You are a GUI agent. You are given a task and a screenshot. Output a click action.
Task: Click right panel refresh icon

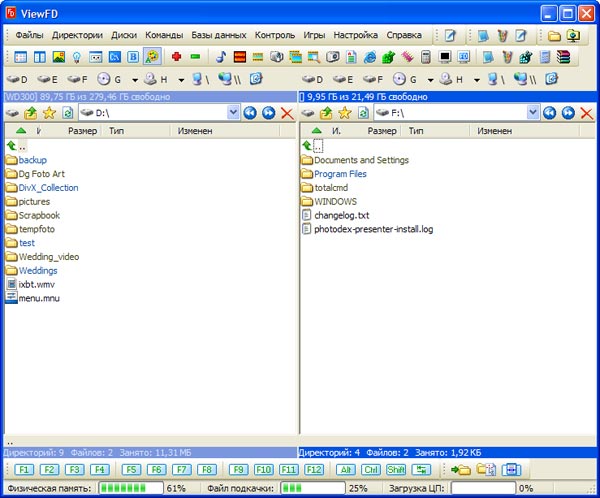click(x=363, y=113)
